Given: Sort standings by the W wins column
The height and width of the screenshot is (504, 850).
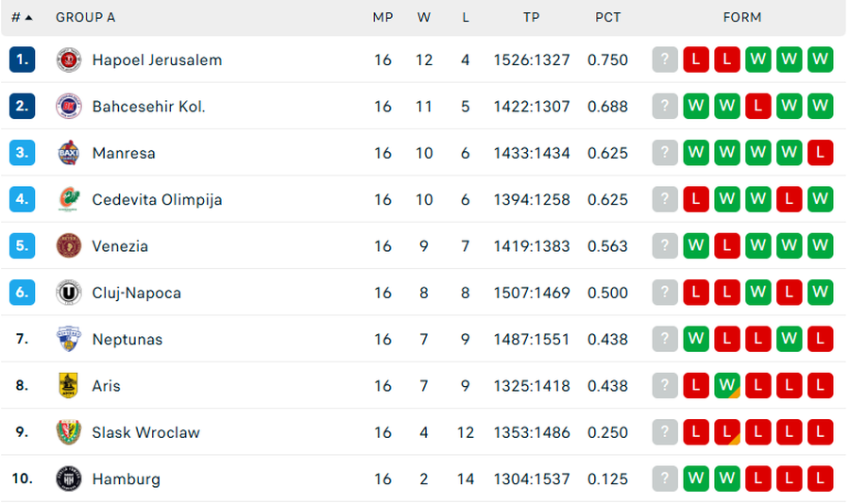Looking at the screenshot, I should tap(424, 17).
